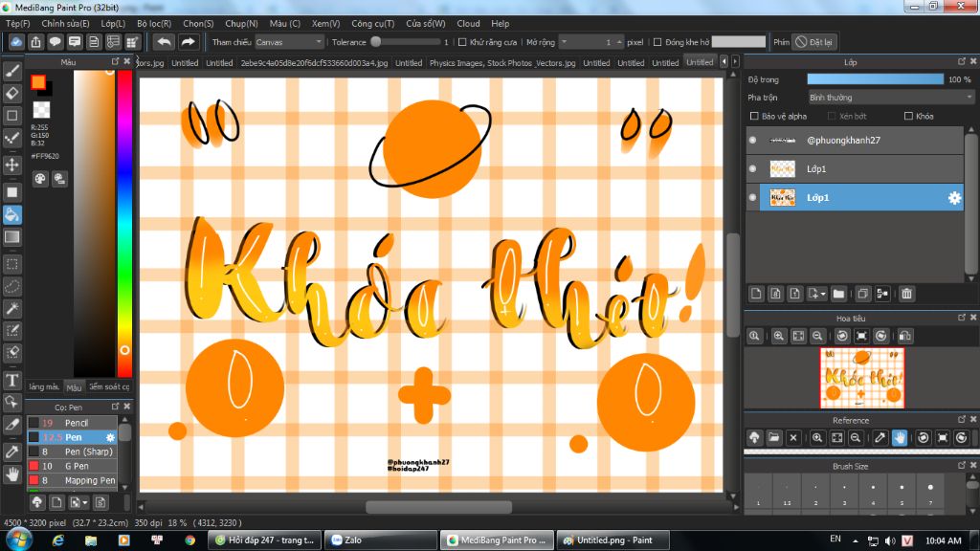The width and height of the screenshot is (980, 551).
Task: Check the Khóa layer lock option
Action: tap(909, 116)
